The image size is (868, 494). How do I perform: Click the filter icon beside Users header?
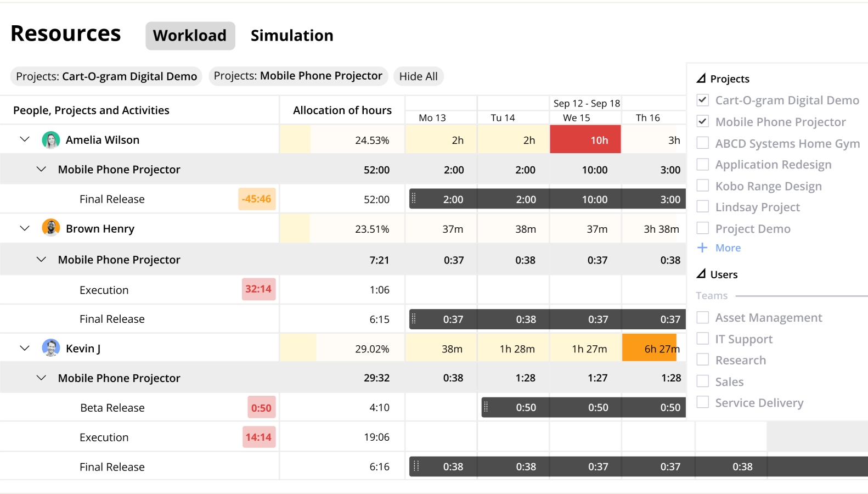(703, 273)
